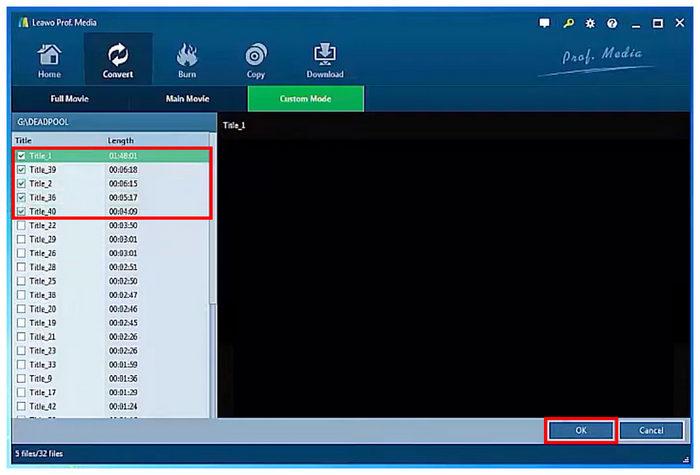This screenshot has height=475, width=700.
Task: Check the Title_42 checkbox
Action: [21, 406]
